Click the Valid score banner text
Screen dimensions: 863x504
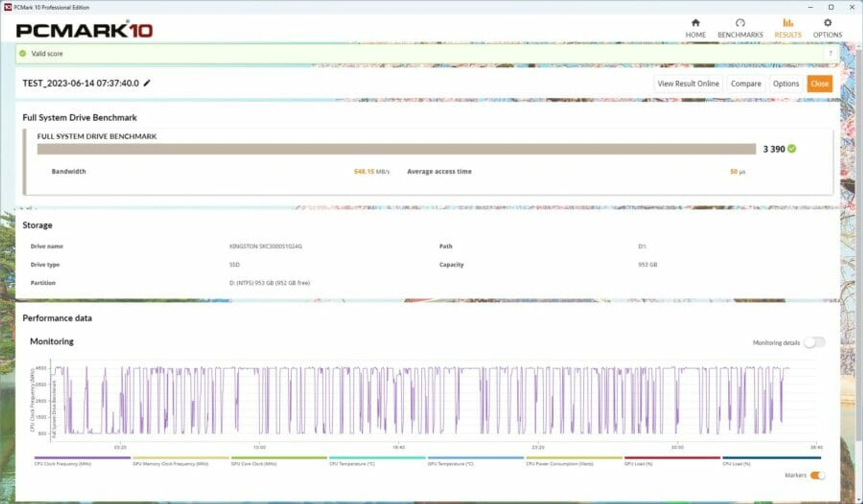tap(47, 53)
